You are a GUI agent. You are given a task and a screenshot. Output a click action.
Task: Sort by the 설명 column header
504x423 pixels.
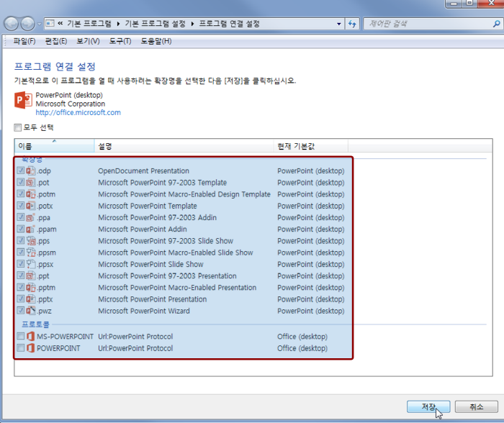pyautogui.click(x=184, y=146)
